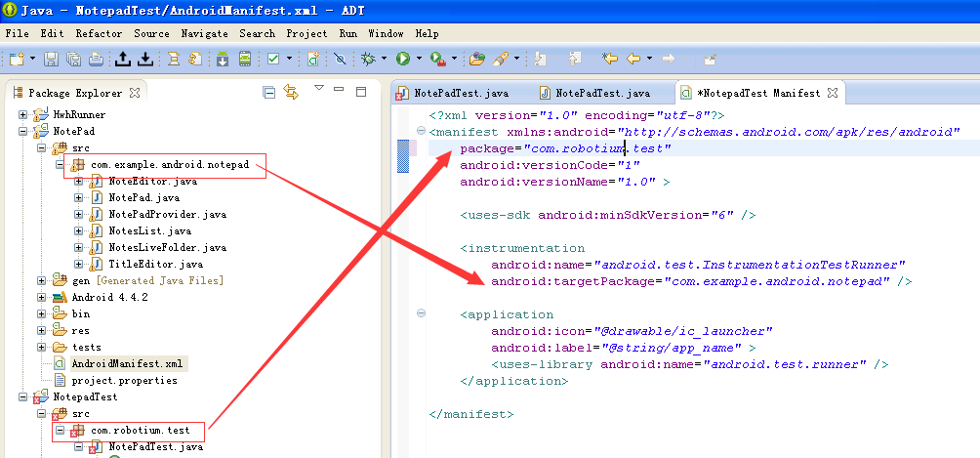Click the download arrow toolbar icon
This screenshot has height=458, width=980.
145,59
